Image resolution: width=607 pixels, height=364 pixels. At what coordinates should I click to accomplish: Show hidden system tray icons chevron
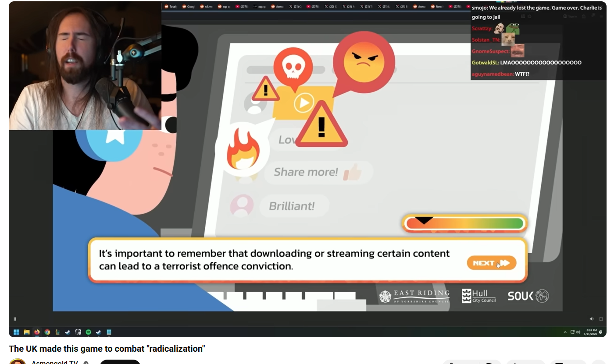[565, 332]
